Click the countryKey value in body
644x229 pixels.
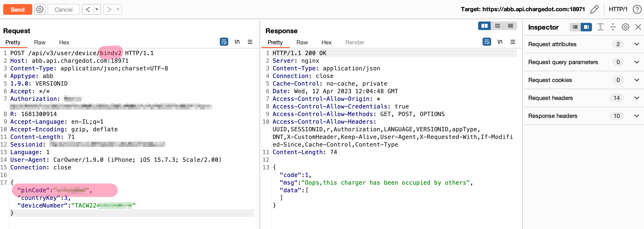66,198
